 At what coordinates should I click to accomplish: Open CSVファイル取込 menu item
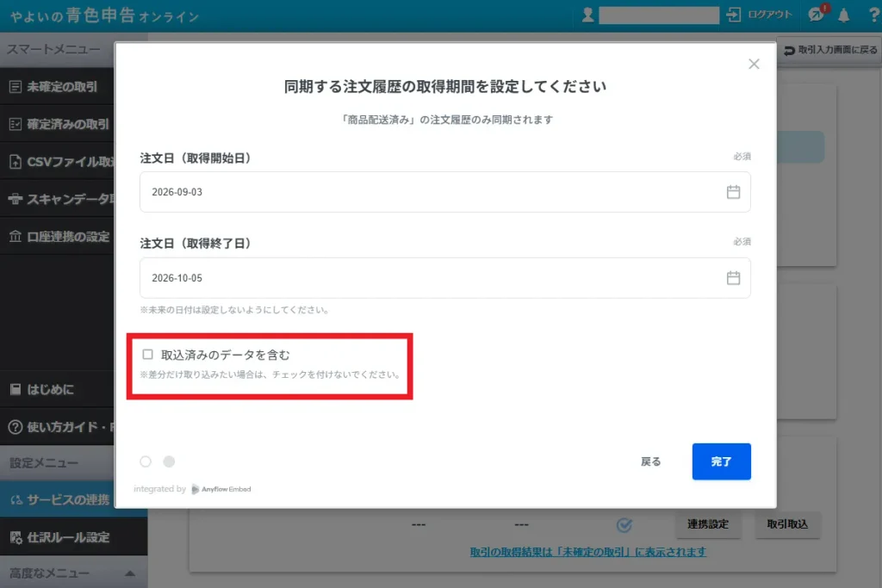(x=57, y=162)
